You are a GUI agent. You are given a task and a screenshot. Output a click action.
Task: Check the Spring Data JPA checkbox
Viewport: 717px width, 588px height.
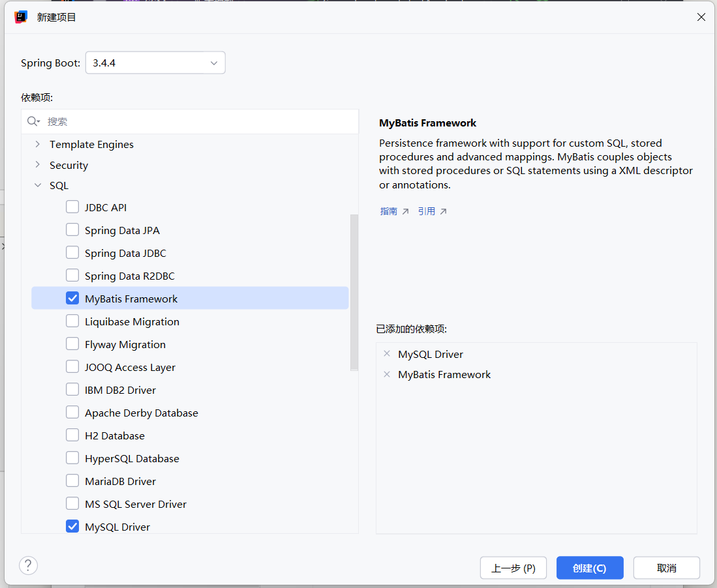(72, 230)
